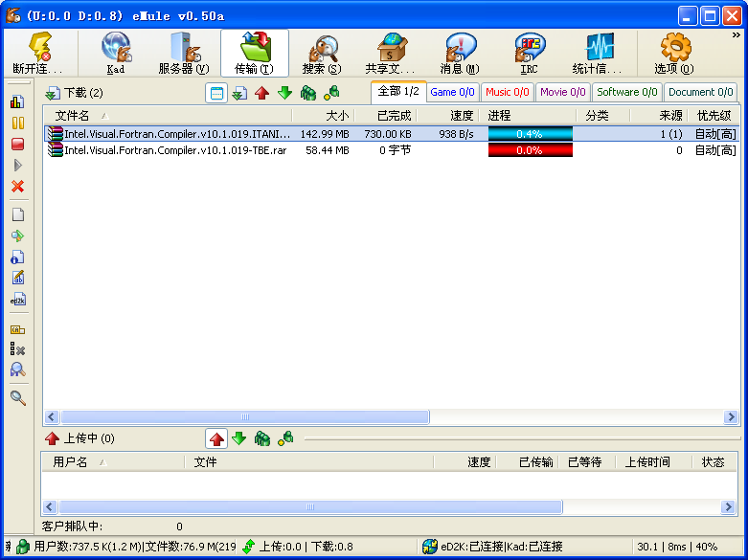Click the clear completed list icon
748x560 pixels.
point(17,349)
